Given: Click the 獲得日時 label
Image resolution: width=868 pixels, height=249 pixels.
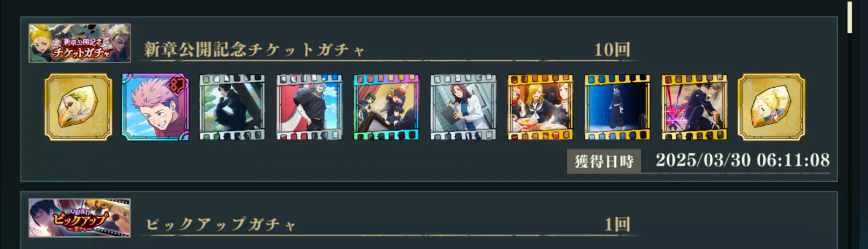Looking at the screenshot, I should [604, 161].
